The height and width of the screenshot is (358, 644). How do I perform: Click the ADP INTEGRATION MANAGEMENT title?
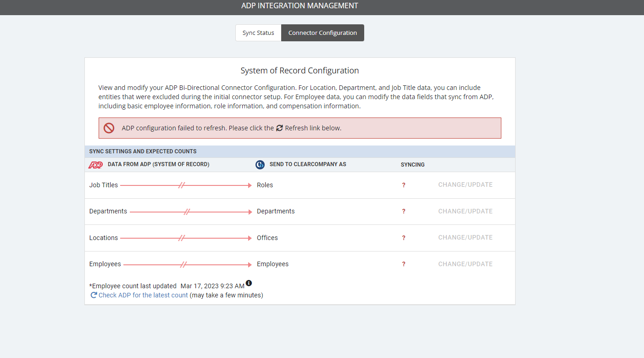coord(300,6)
